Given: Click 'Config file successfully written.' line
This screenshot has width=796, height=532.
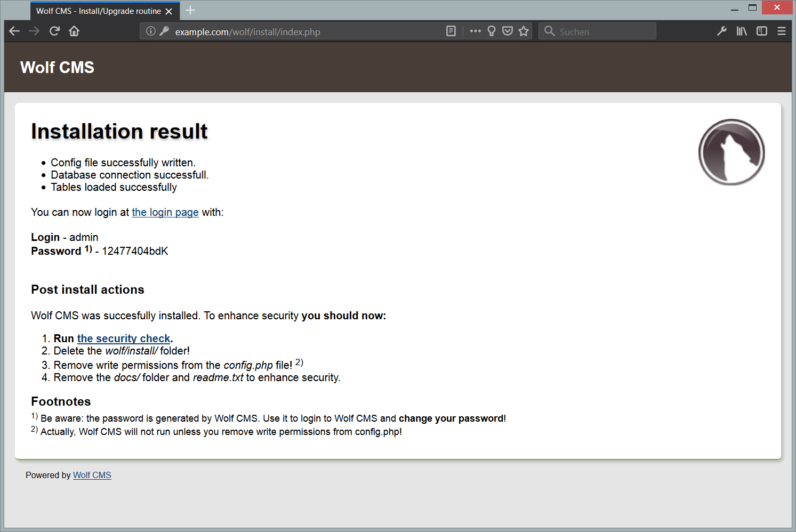Looking at the screenshot, I should click(x=123, y=163).
